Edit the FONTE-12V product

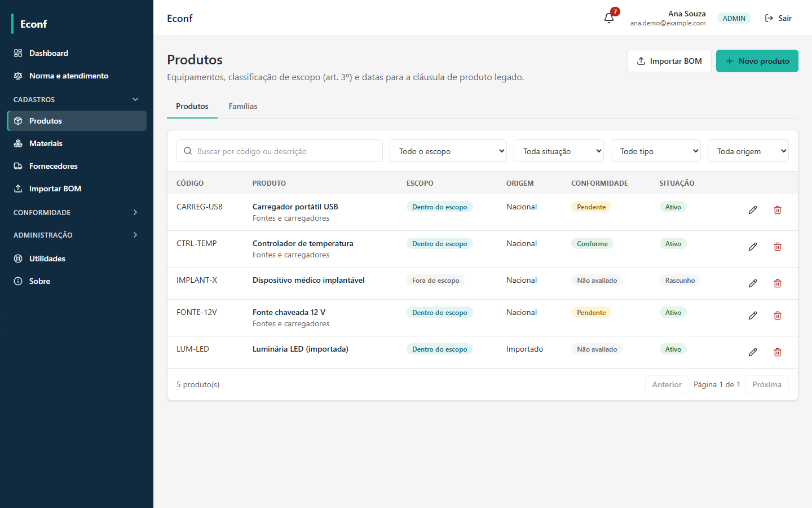pyautogui.click(x=753, y=316)
